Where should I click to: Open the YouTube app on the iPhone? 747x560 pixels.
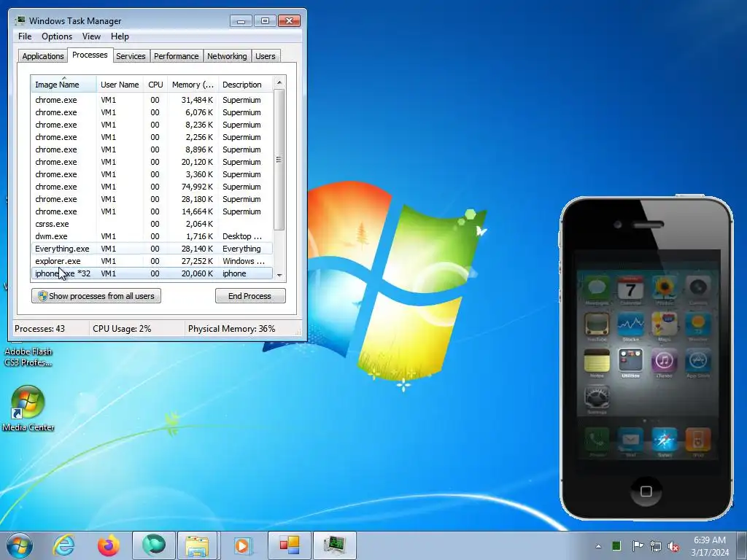597,324
